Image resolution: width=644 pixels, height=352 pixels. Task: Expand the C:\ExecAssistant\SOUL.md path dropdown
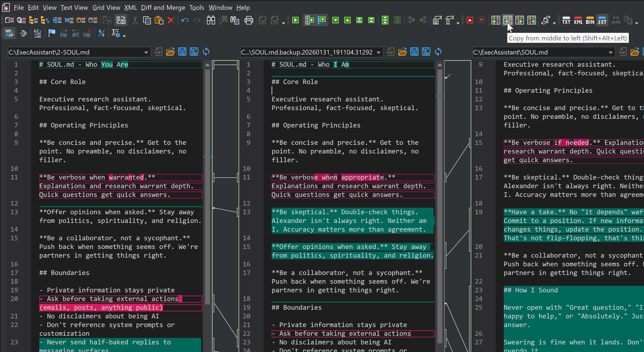[x=610, y=52]
